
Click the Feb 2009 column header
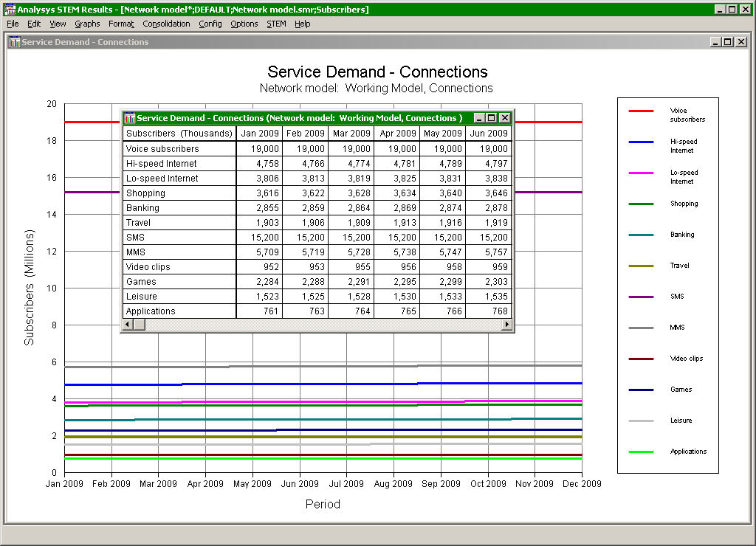(x=305, y=134)
